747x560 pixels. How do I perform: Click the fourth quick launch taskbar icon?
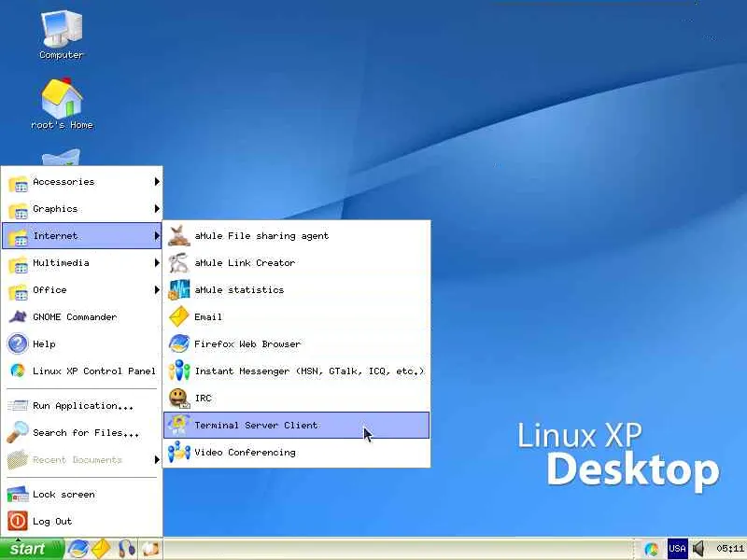pos(150,549)
